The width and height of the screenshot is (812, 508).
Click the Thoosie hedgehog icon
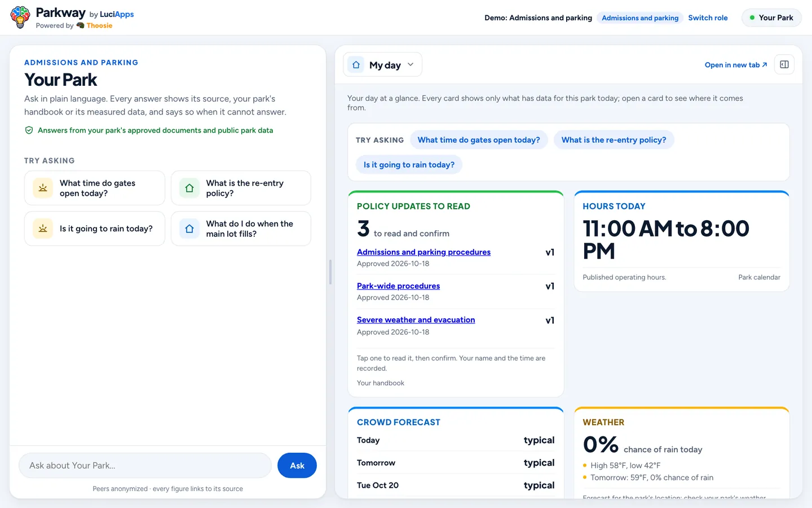pyautogui.click(x=80, y=25)
